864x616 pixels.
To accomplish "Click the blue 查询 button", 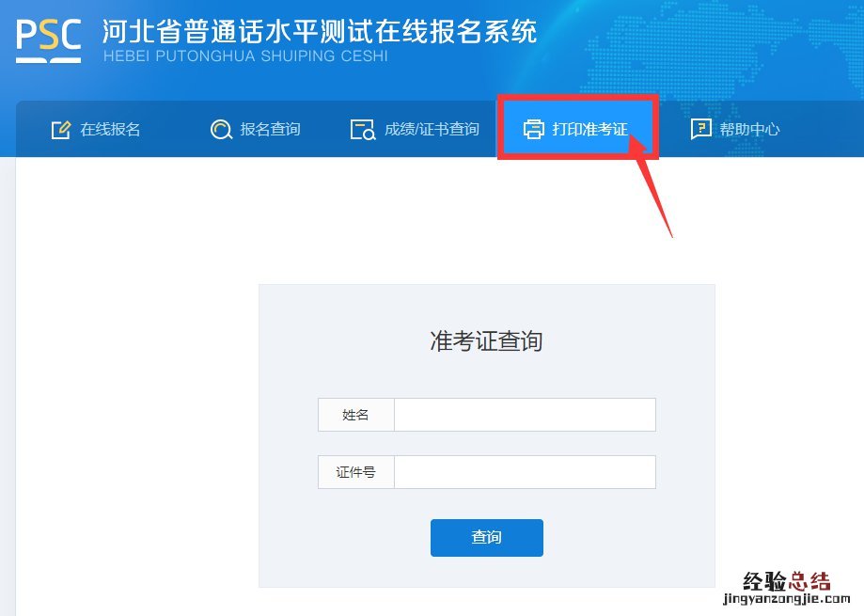I will [487, 538].
